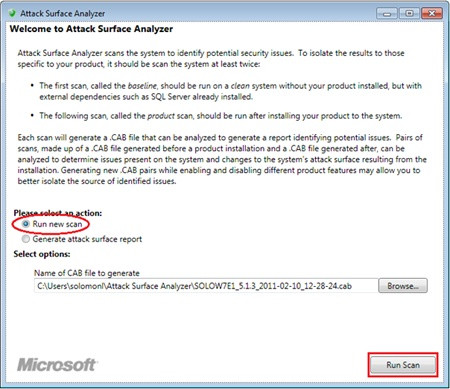This screenshot has width=450, height=389.
Task: Click the intro paragraph about identifying security issues
Action: [211, 58]
